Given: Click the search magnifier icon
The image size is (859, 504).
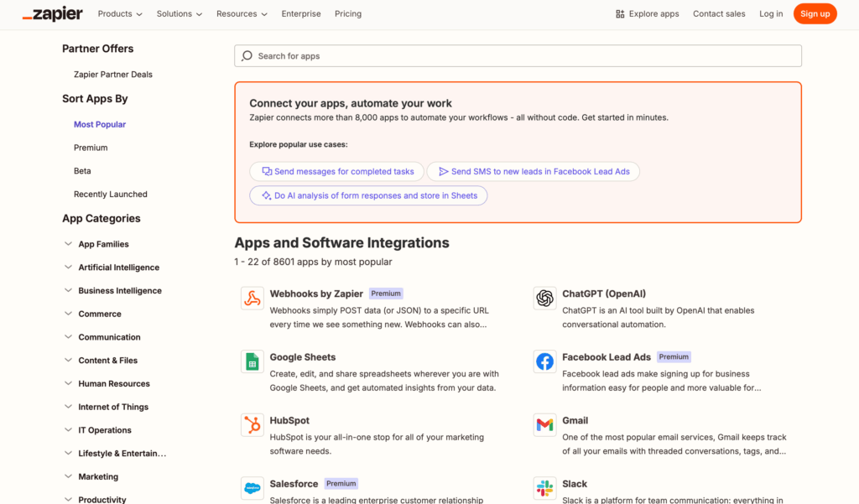Looking at the screenshot, I should pyautogui.click(x=247, y=56).
